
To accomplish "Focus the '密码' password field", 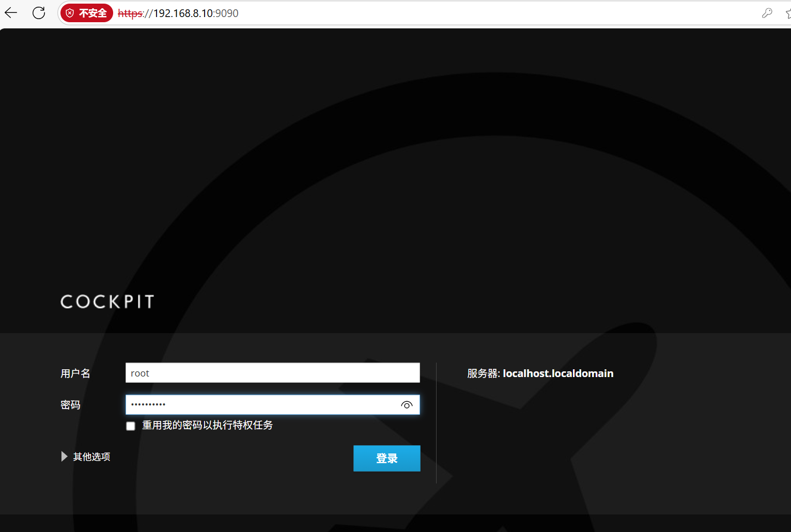I will pos(273,405).
